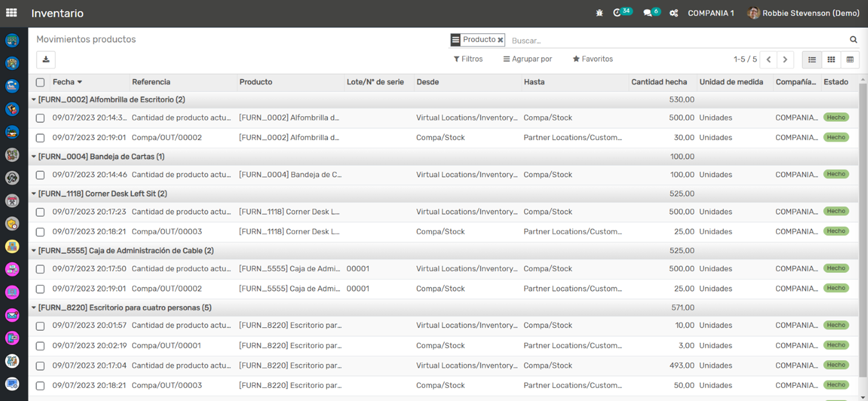This screenshot has height=401, width=868.
Task: Open the activities clock icon with badge 34
Action: click(x=618, y=13)
